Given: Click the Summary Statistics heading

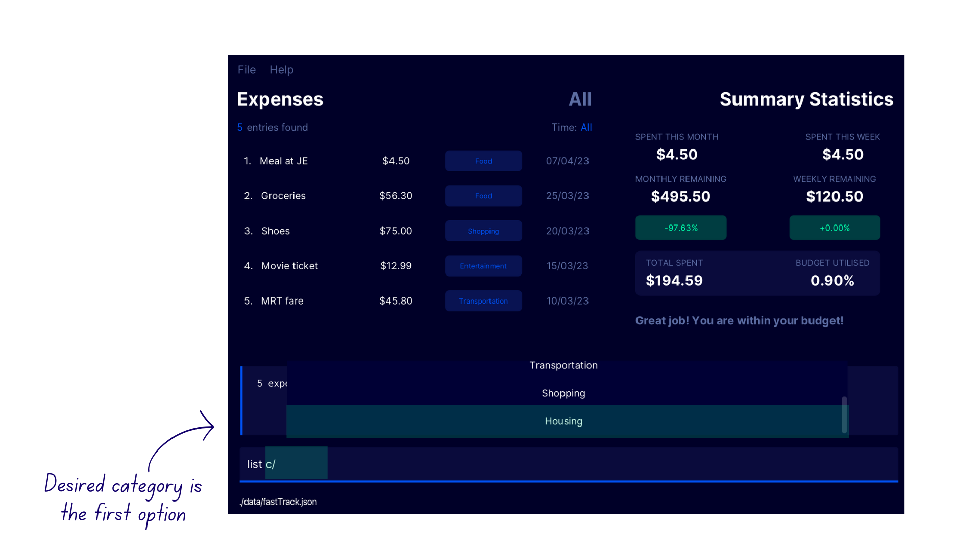Looking at the screenshot, I should (806, 99).
